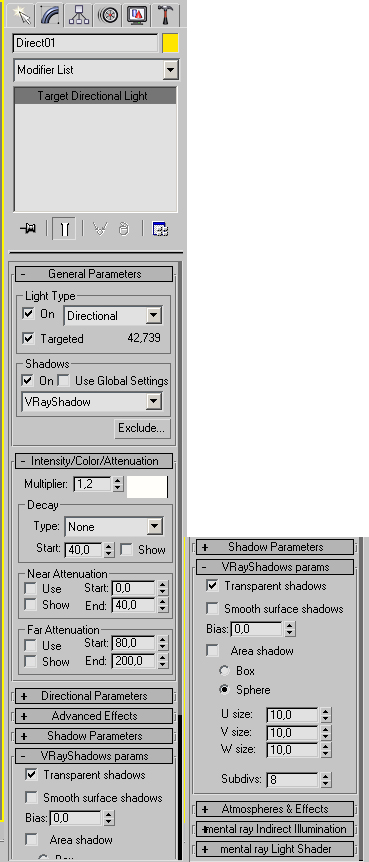The height and width of the screenshot is (862, 369).
Task: Click the Exclude... button
Action: [x=142, y=428]
